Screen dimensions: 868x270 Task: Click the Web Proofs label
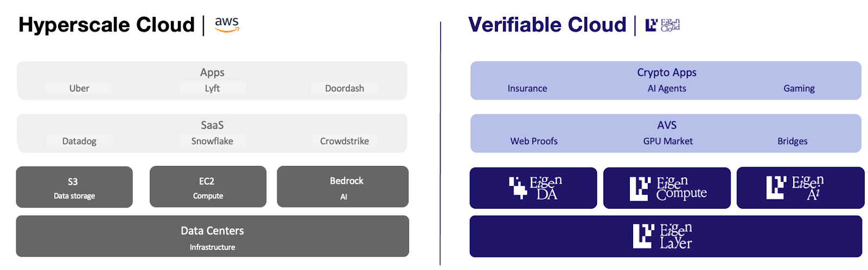(x=534, y=141)
